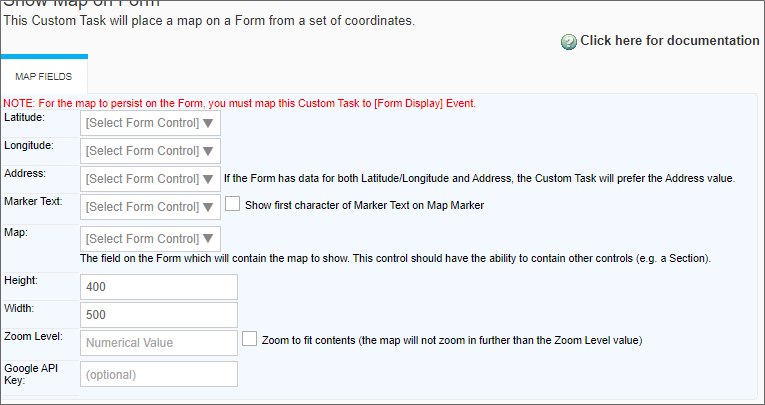Click the Address dropdown arrow
This screenshot has width=765, height=405.
(x=208, y=179)
